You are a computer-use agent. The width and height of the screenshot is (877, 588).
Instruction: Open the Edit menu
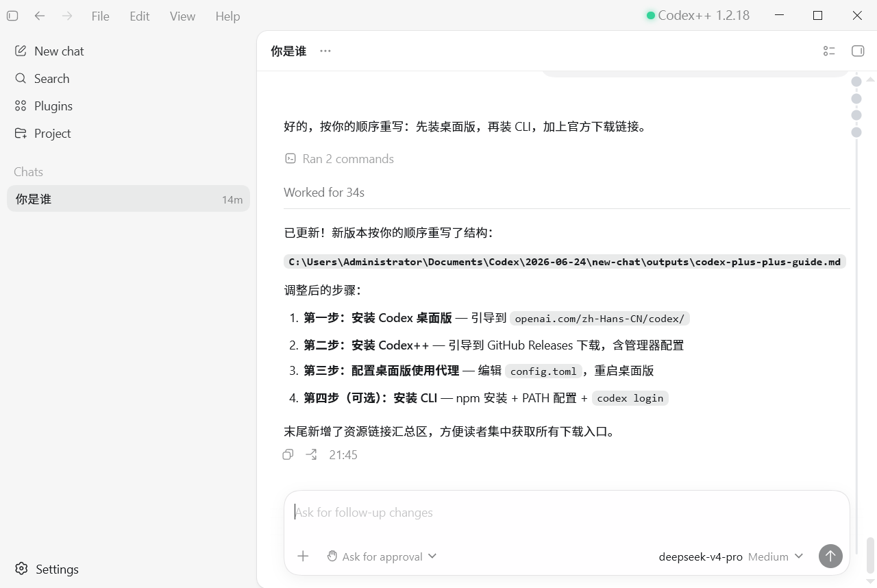140,16
